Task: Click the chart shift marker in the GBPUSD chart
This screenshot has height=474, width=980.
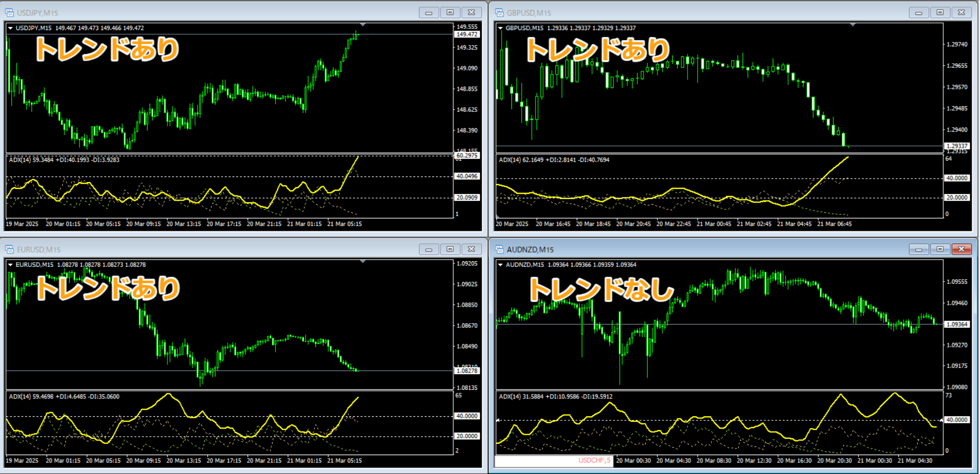Action: (x=853, y=24)
